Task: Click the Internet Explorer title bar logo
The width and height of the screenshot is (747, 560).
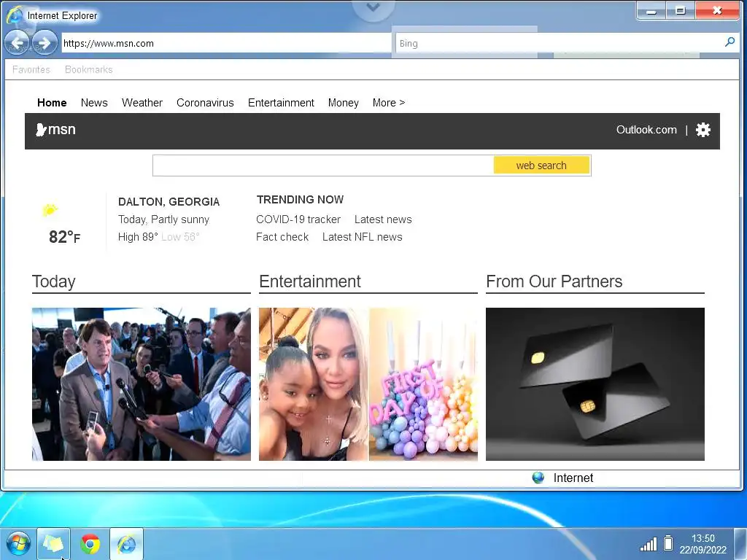Action: (x=15, y=15)
